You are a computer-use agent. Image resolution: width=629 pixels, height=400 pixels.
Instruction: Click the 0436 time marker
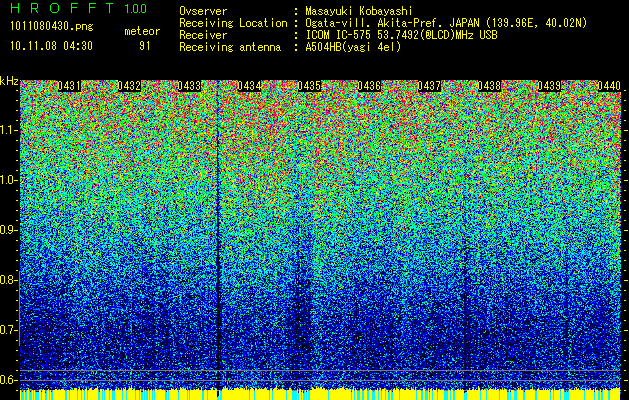pyautogui.click(x=369, y=86)
